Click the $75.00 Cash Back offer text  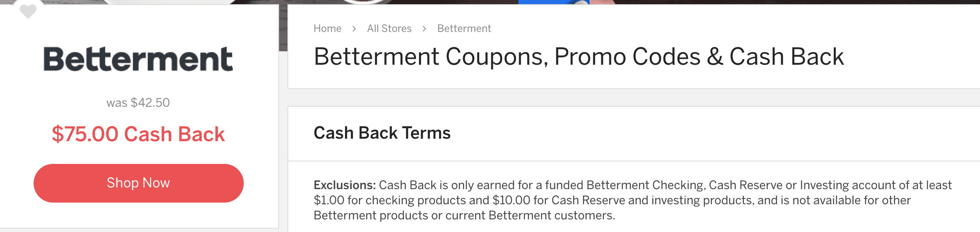(x=138, y=134)
